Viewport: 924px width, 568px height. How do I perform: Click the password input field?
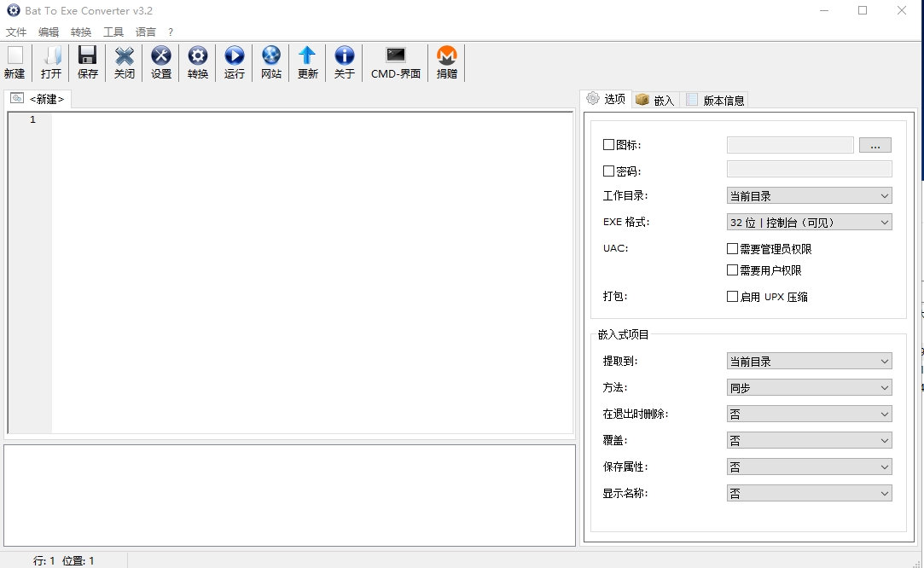click(x=809, y=169)
